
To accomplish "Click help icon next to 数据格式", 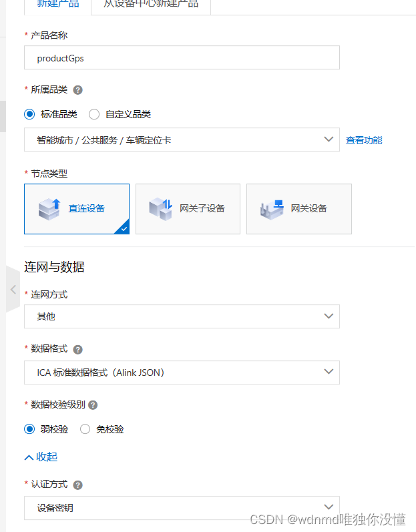I will [x=77, y=350].
